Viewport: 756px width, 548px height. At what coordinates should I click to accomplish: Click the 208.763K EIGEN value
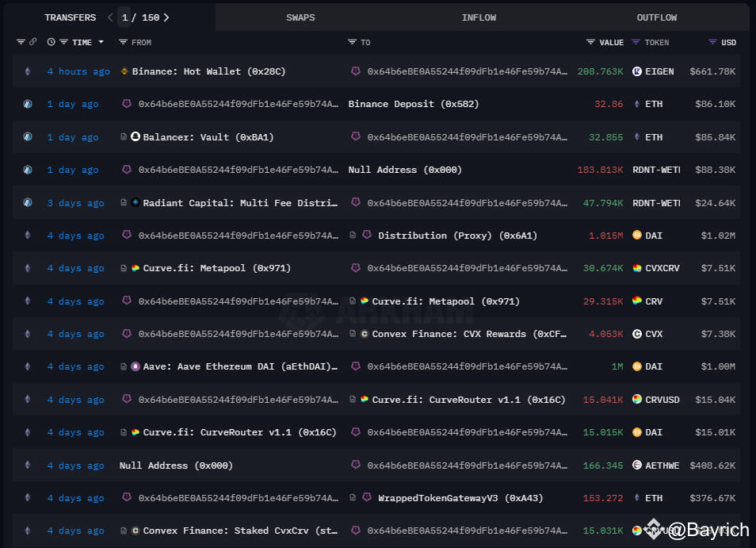[x=600, y=71]
